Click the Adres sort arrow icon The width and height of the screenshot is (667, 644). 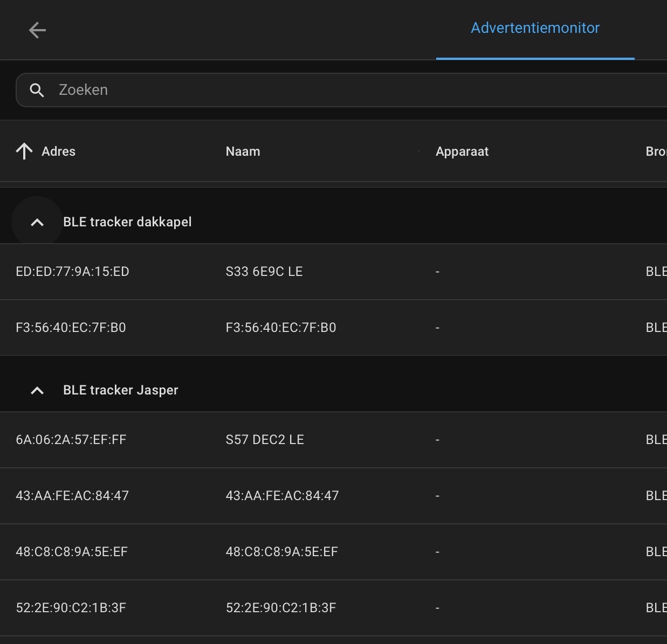(24, 151)
